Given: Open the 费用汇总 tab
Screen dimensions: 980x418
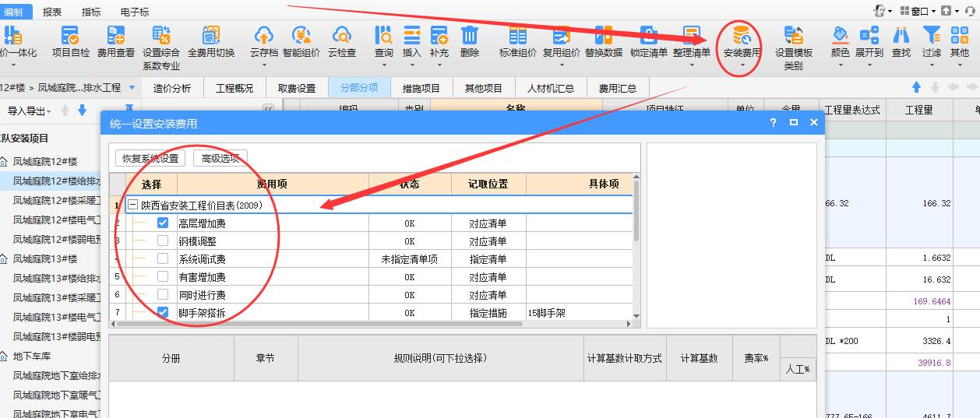Looking at the screenshot, I should point(618,88).
